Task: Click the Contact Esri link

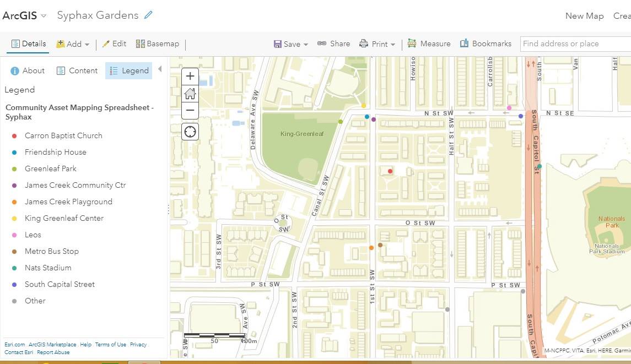Action: (19, 352)
